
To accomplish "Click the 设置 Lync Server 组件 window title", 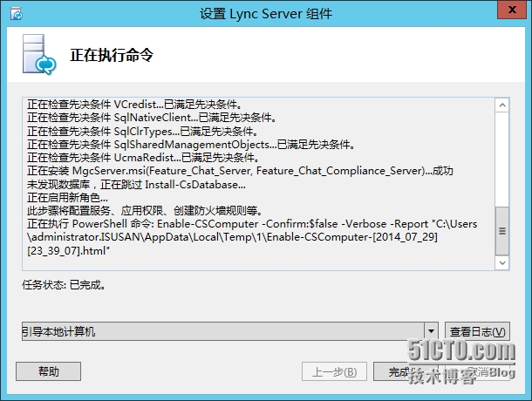I will pos(266,14).
